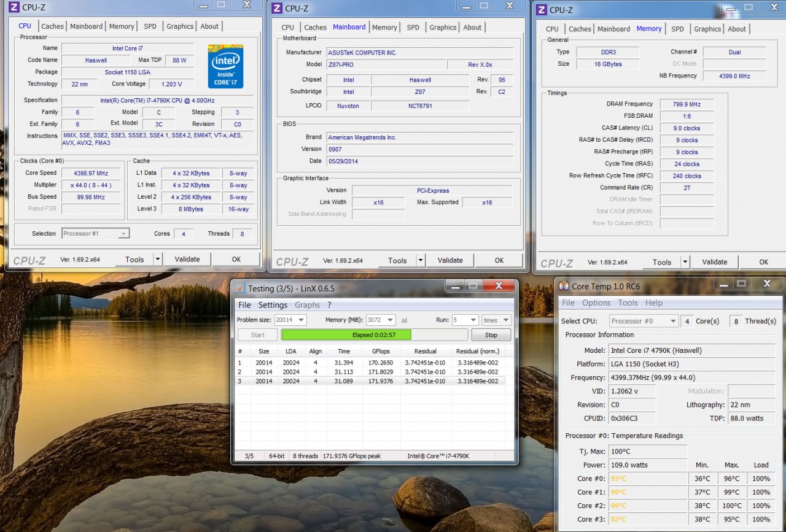The image size is (786, 532).
Task: Click the NB Frequency value '4399.0 MHz'
Action: click(734, 76)
